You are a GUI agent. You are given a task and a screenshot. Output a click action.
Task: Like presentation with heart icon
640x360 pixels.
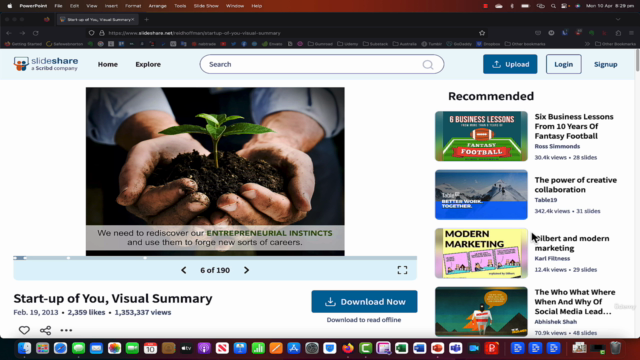pos(24,330)
